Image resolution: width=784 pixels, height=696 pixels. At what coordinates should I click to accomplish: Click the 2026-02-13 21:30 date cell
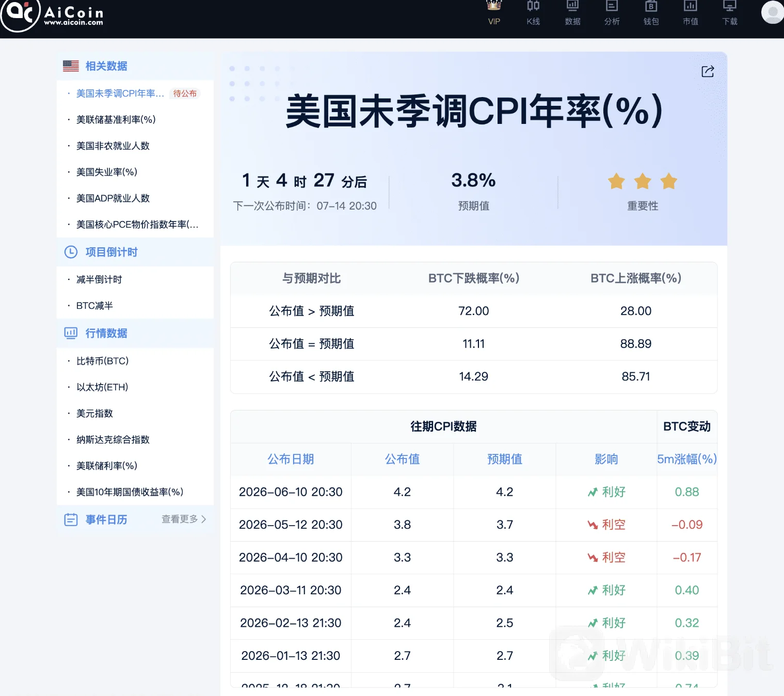click(x=291, y=623)
